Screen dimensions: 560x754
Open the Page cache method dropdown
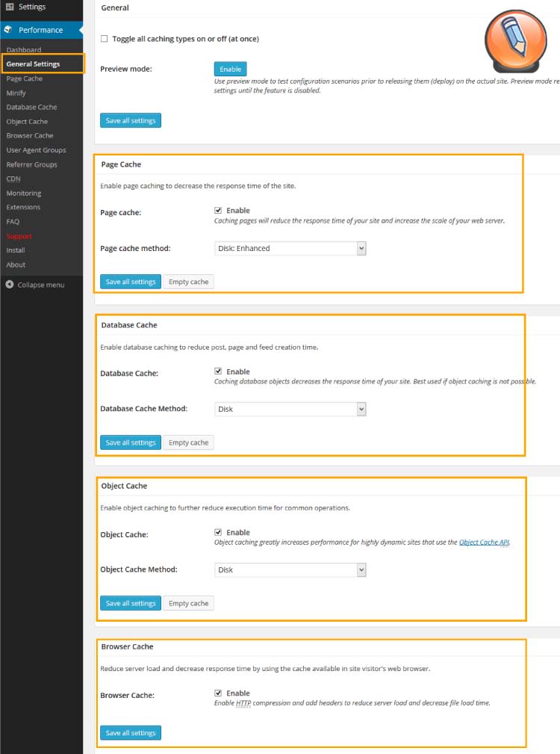(x=290, y=248)
